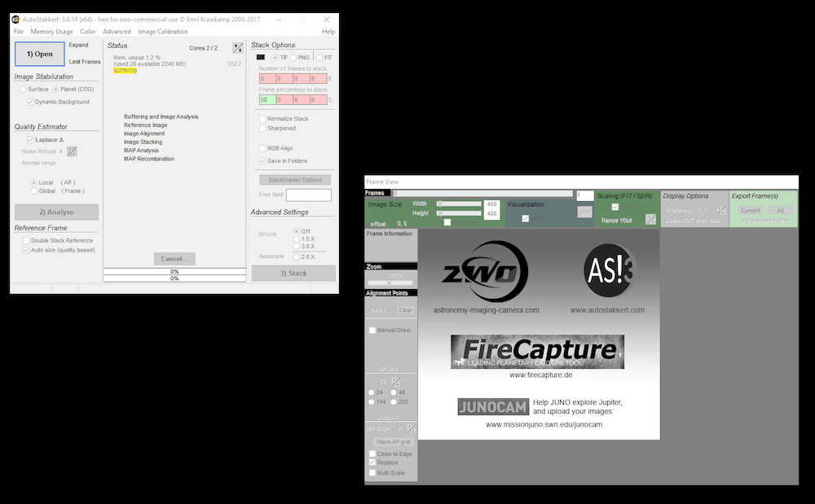Click the first Number of frames field
815x504 pixels.
coord(267,79)
